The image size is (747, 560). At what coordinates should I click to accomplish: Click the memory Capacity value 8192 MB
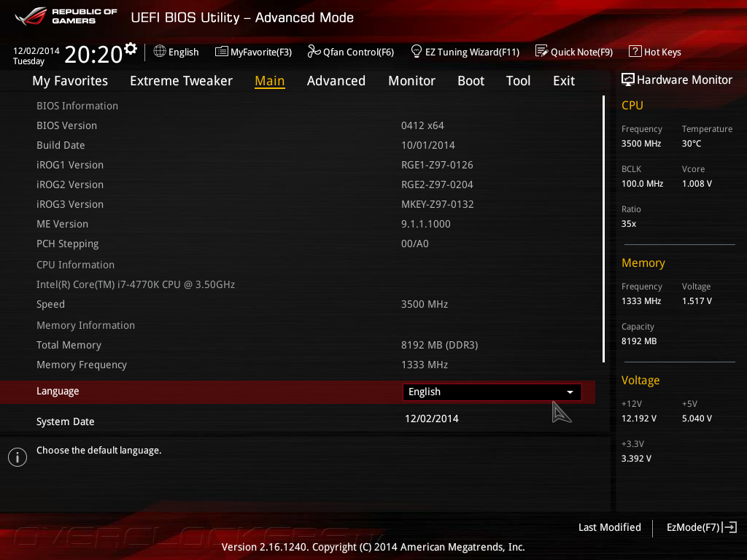coord(639,341)
